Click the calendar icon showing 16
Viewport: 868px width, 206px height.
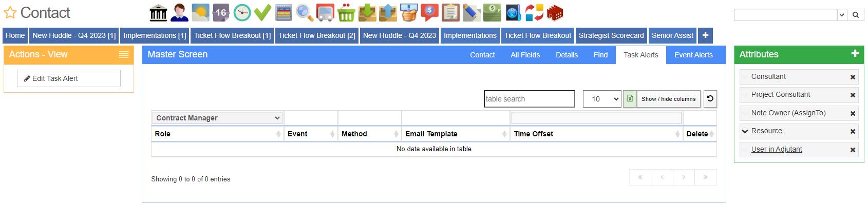coord(221,13)
